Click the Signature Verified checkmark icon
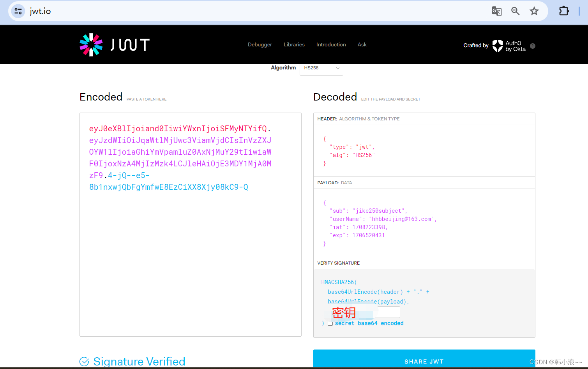The image size is (588, 369). point(84,362)
